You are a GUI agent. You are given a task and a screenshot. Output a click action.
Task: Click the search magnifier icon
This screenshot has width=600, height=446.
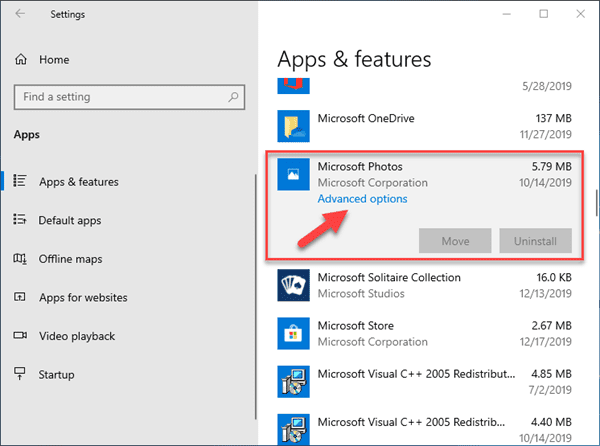(233, 97)
